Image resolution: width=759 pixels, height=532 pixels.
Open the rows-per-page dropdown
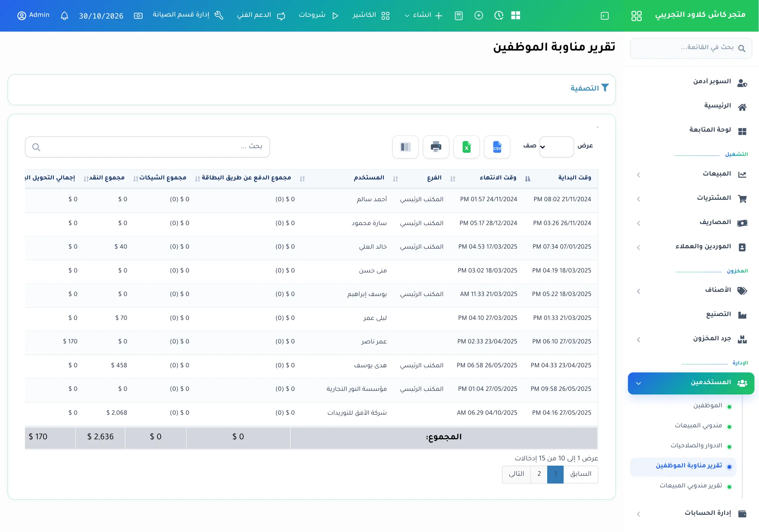[557, 147]
